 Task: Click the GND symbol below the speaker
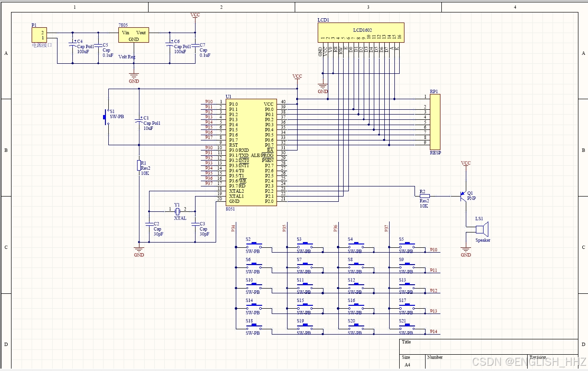tap(465, 252)
